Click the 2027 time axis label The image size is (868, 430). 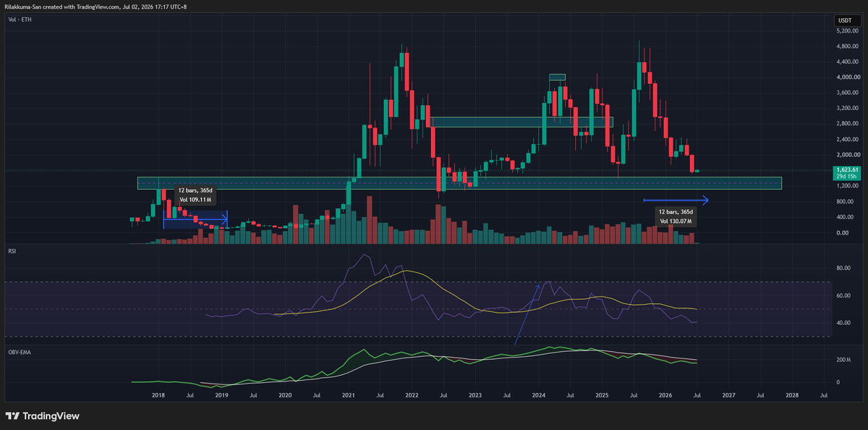click(728, 396)
